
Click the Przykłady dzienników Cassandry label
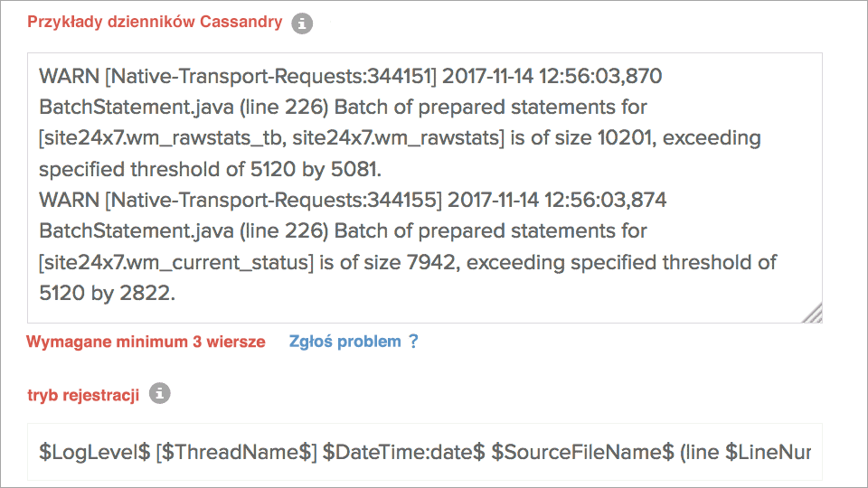pyautogui.click(x=155, y=23)
